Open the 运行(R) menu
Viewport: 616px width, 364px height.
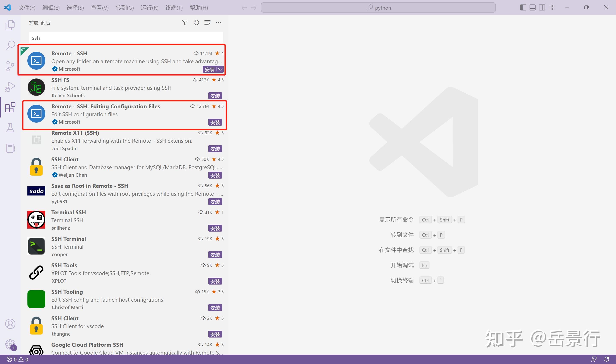pos(150,8)
